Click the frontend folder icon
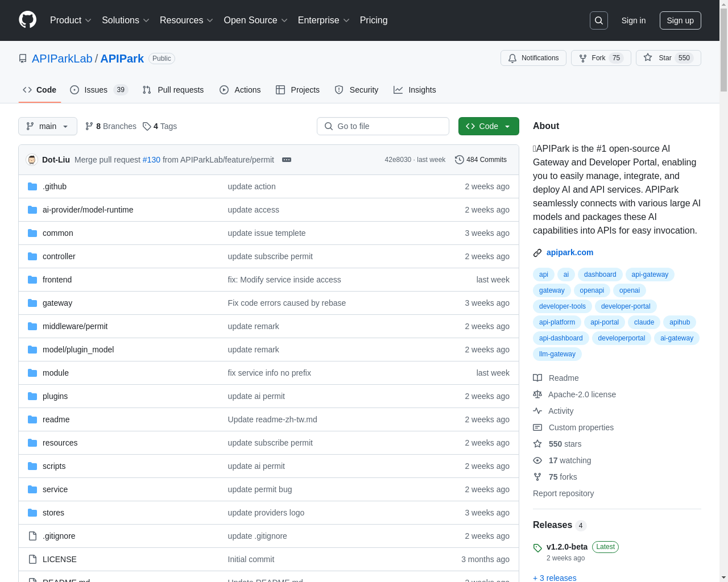 point(32,280)
